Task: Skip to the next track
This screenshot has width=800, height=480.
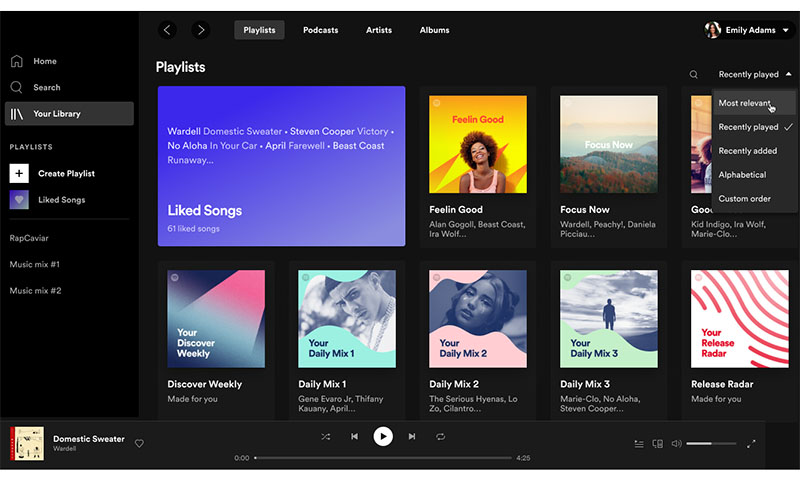Action: point(412,437)
